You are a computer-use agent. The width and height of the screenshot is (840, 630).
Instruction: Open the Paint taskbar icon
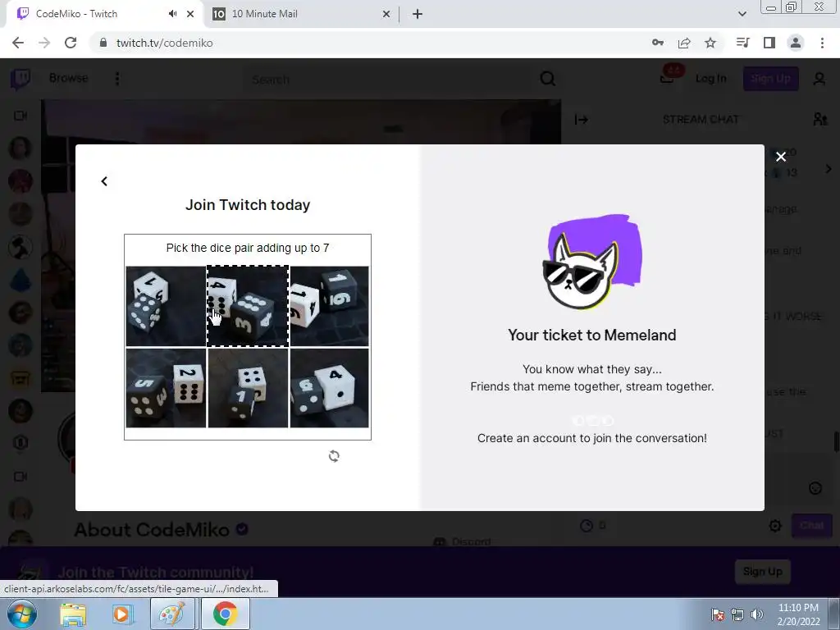[172, 614]
